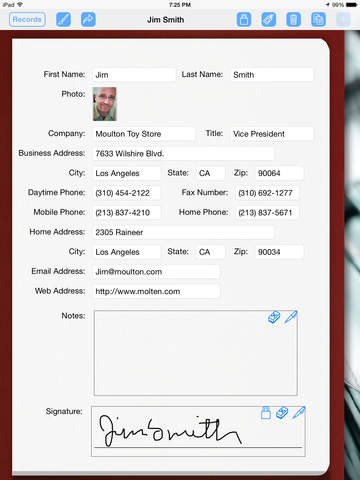Tap the eraser icon in Notes box

[274, 317]
